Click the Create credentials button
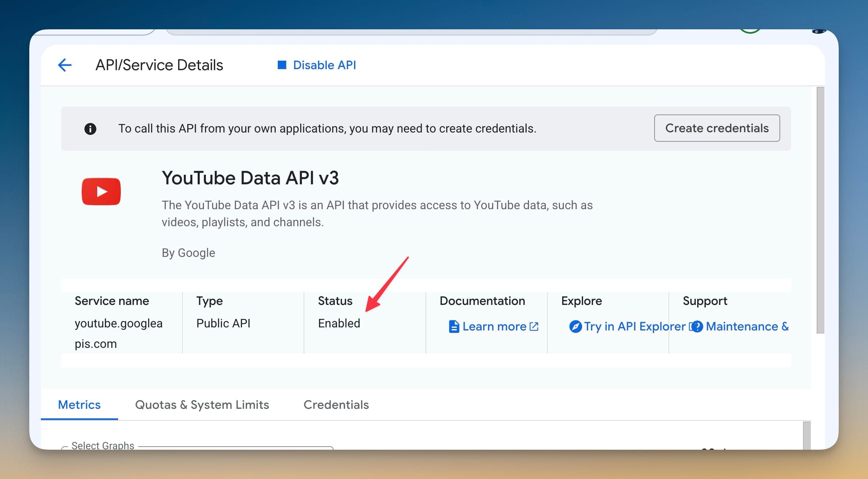 (717, 128)
